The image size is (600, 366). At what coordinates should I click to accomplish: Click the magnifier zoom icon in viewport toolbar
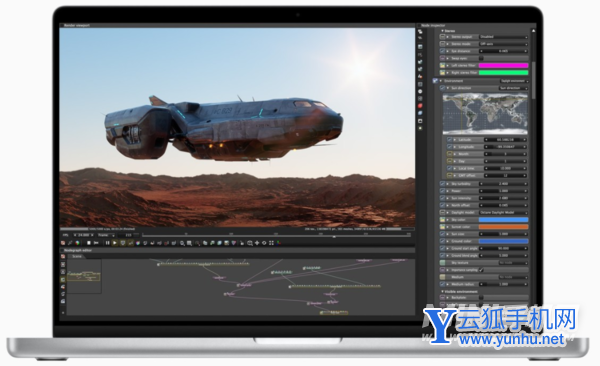(182, 243)
